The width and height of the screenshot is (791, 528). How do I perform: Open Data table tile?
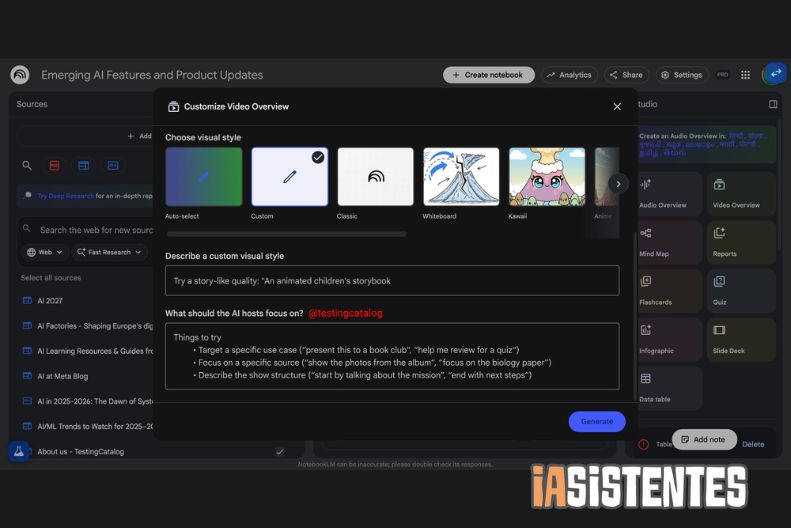[x=669, y=388]
